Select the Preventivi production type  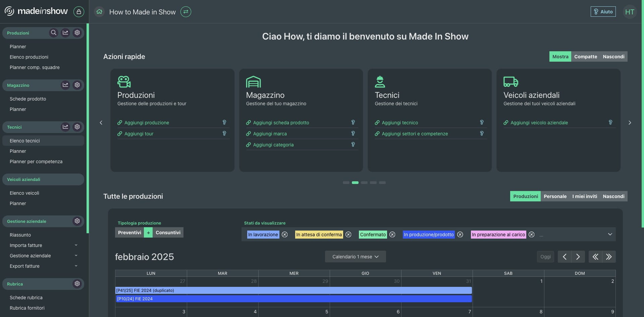click(129, 233)
